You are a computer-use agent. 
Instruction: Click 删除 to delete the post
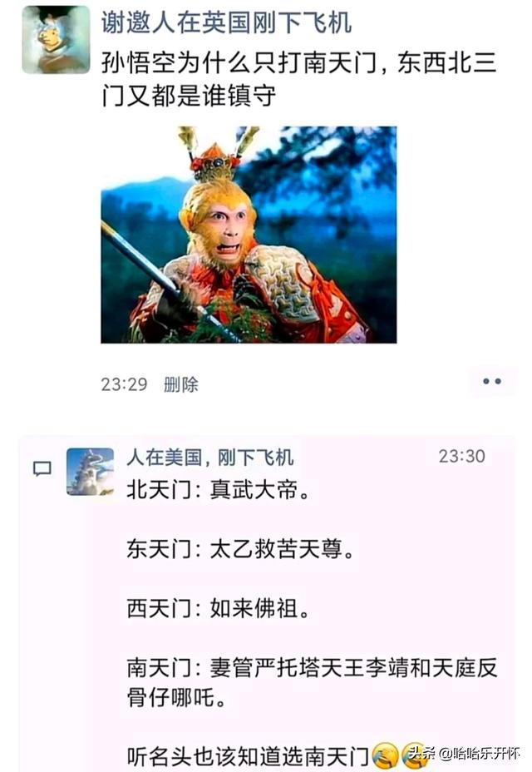coord(181,384)
